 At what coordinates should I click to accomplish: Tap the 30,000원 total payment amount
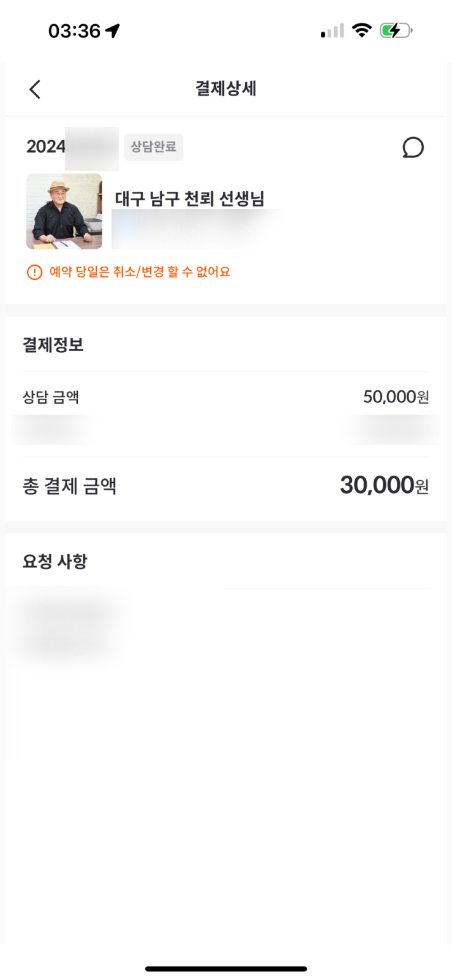(x=384, y=485)
